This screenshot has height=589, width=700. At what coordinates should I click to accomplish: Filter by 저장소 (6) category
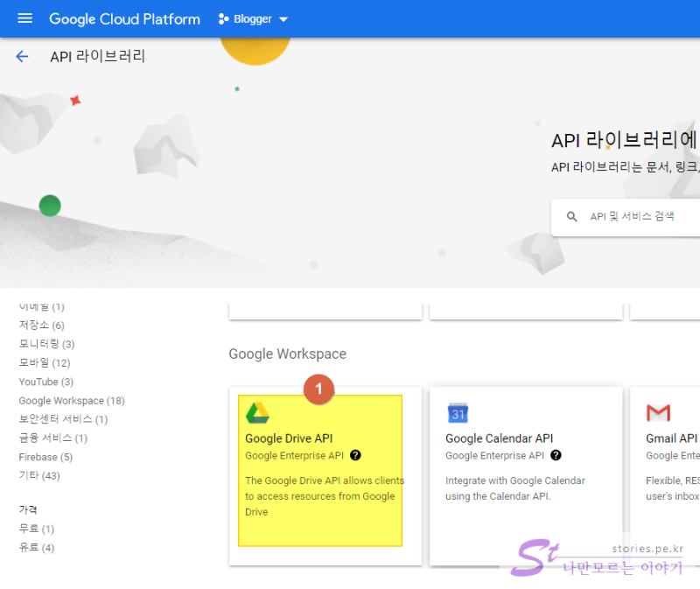coord(41,325)
